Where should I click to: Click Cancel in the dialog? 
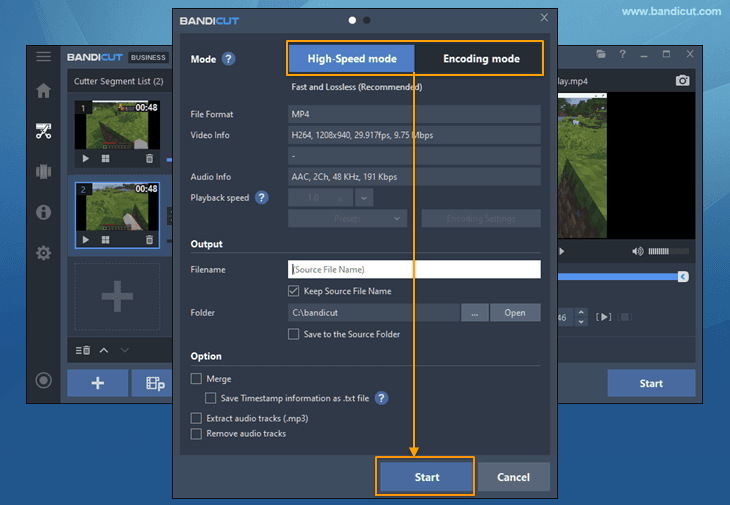click(514, 477)
